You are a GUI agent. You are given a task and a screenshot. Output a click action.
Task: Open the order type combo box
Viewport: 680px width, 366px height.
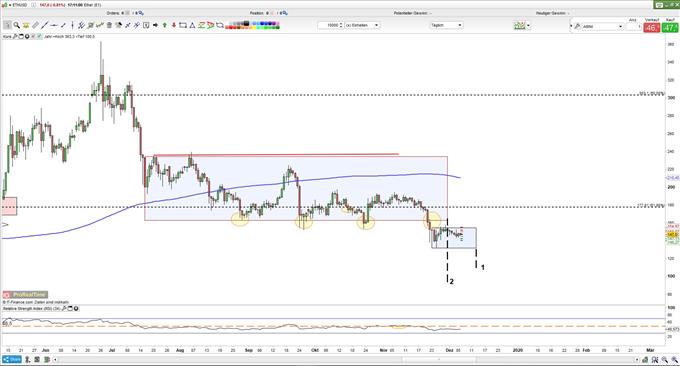602,26
